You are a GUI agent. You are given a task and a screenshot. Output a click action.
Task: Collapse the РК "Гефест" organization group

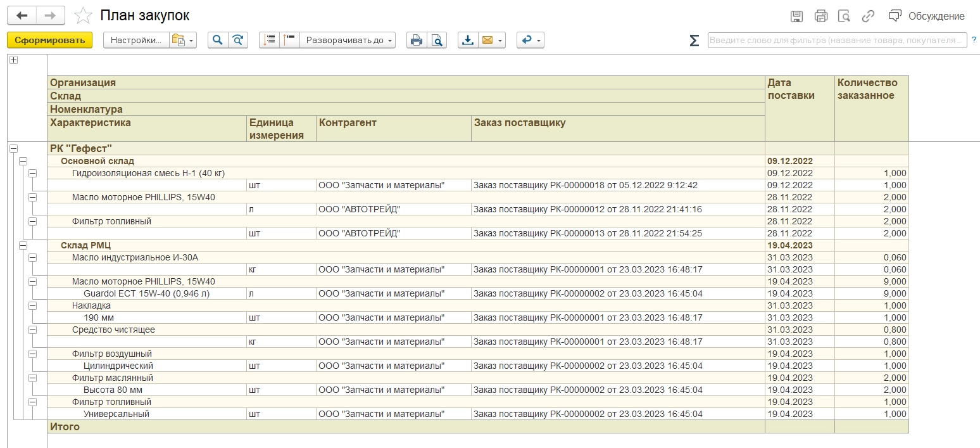[13, 149]
